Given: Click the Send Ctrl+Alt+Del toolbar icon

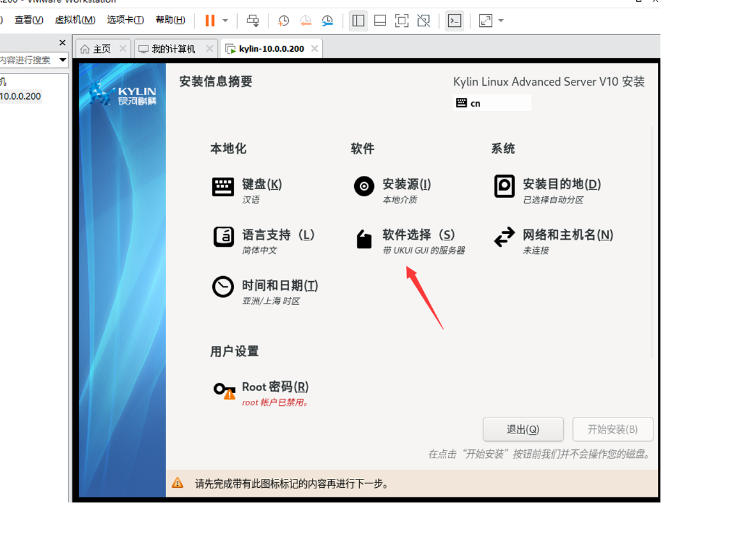Looking at the screenshot, I should [253, 20].
